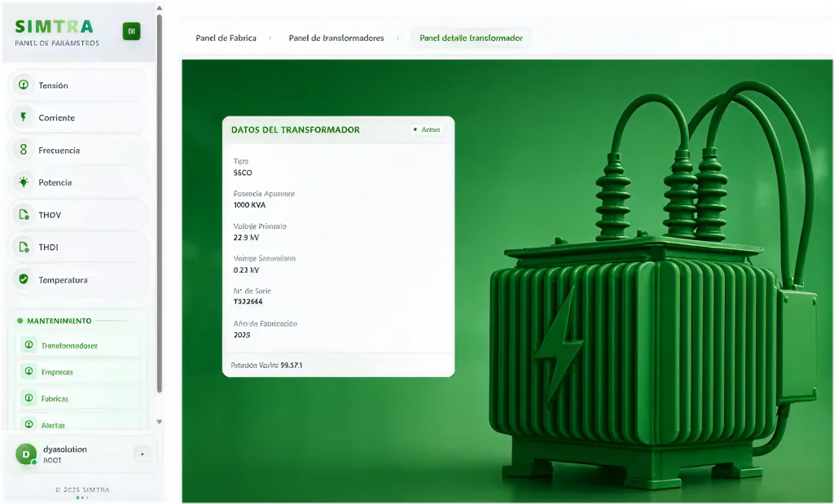Screen dimensions: 834x504
Task: Click the sidebar vertical scrollbar thumb
Action: click(x=160, y=204)
